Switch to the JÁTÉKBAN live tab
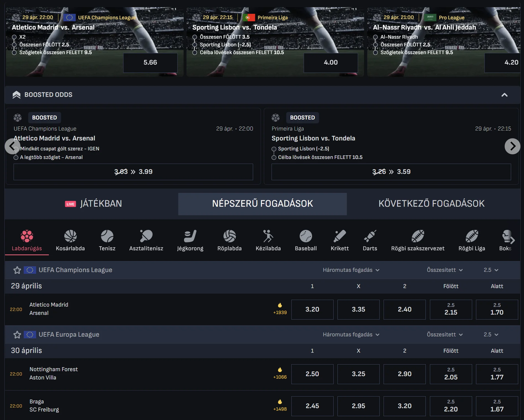524x420 pixels. coord(93,204)
